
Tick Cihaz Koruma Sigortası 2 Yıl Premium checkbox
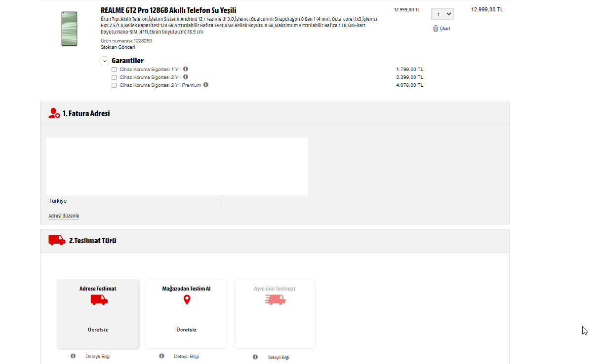(x=114, y=85)
